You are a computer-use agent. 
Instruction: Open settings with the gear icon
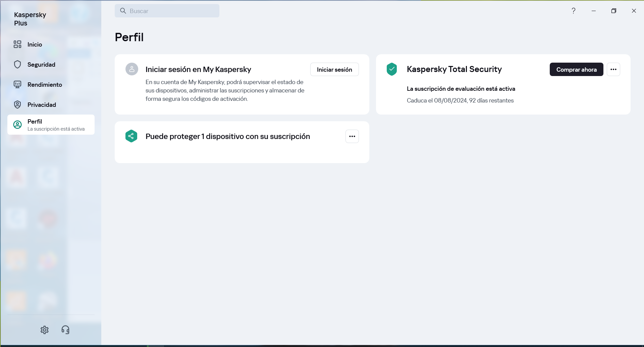[x=45, y=330]
